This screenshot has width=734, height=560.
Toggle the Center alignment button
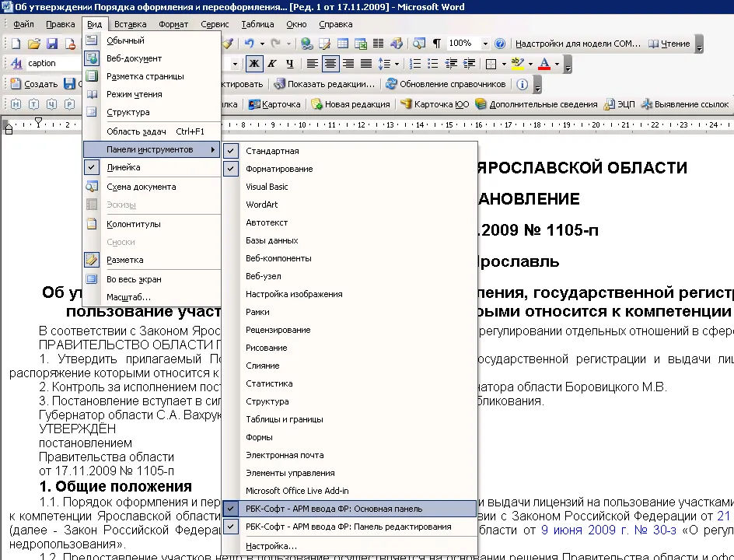point(330,63)
